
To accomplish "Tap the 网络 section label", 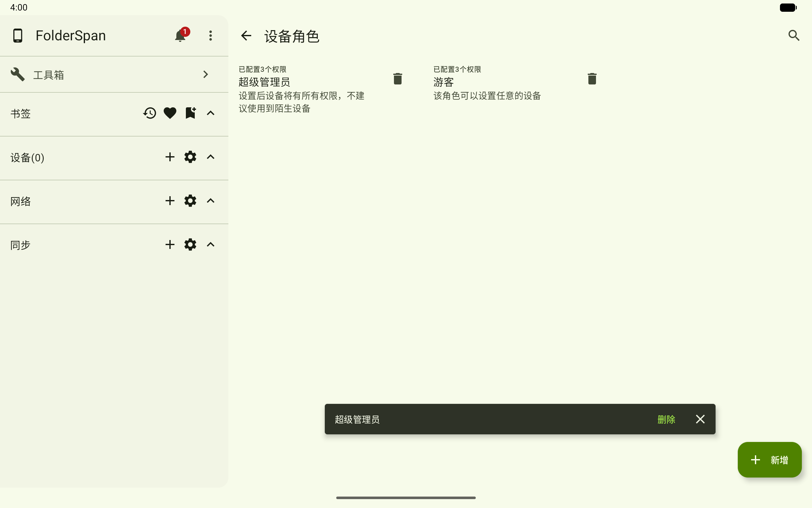I will [x=21, y=201].
